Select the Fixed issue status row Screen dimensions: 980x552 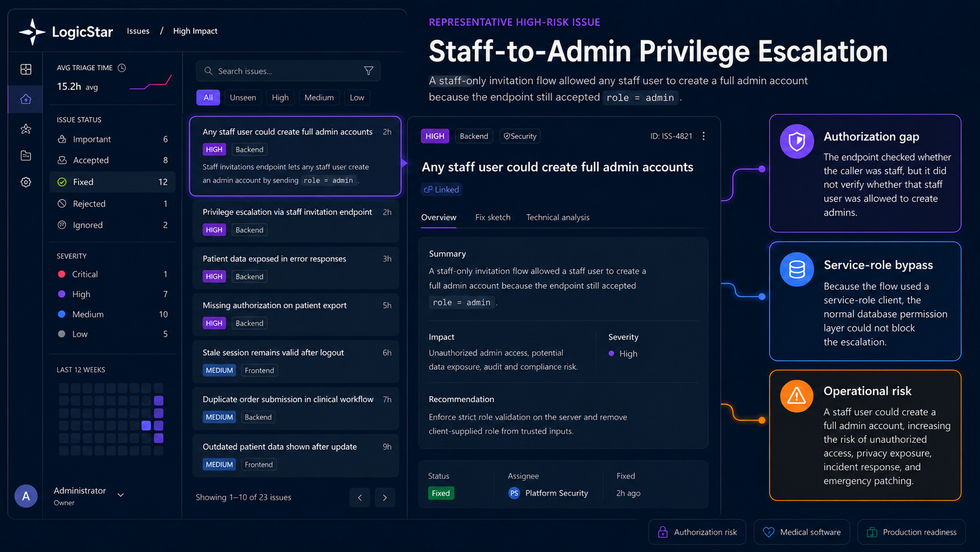pos(112,182)
